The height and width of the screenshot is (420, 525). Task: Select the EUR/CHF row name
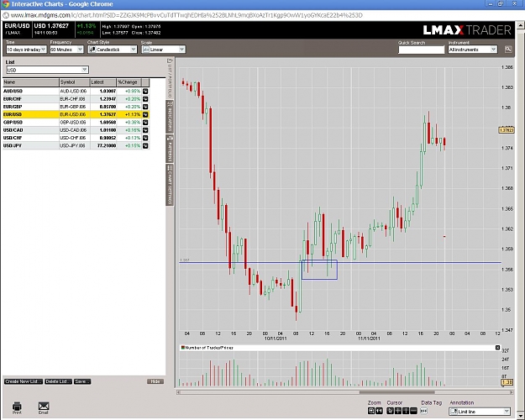click(x=13, y=99)
